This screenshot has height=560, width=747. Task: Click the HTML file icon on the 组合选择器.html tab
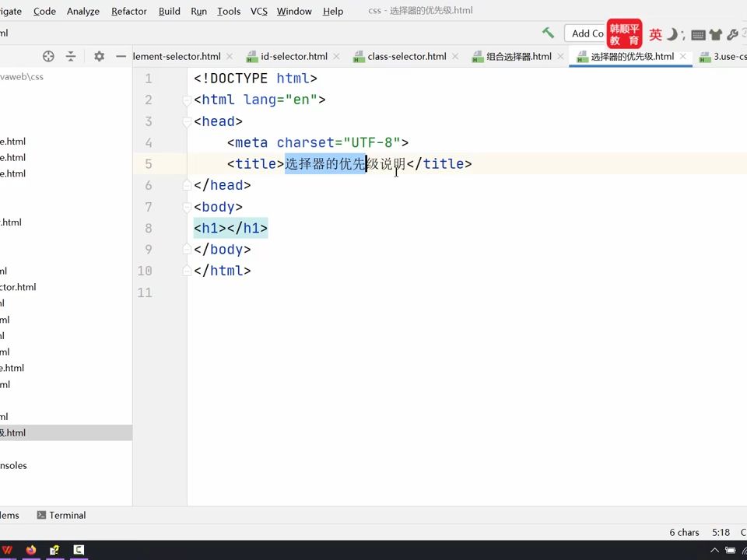coord(477,57)
